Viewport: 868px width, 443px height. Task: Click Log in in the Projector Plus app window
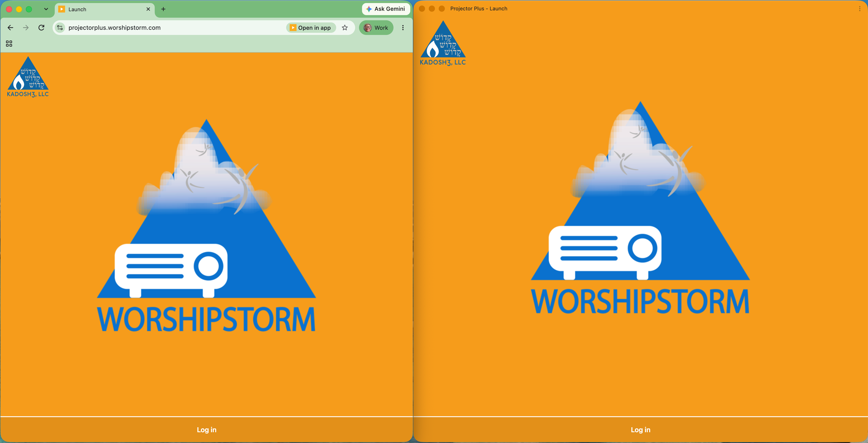tap(641, 429)
